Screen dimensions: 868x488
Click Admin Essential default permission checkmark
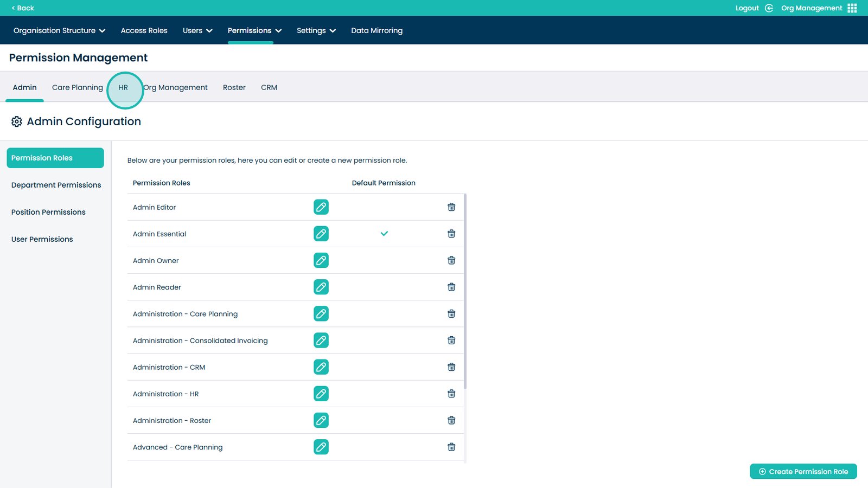point(384,234)
